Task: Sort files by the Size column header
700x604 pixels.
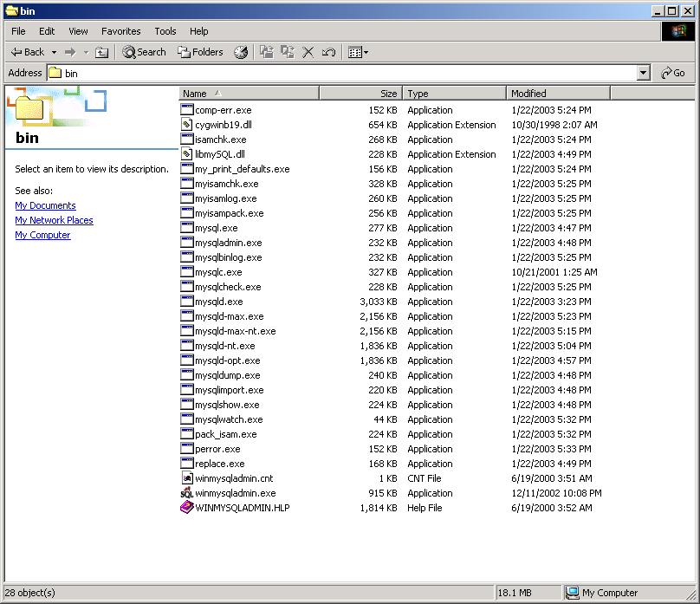Action: 359,94
